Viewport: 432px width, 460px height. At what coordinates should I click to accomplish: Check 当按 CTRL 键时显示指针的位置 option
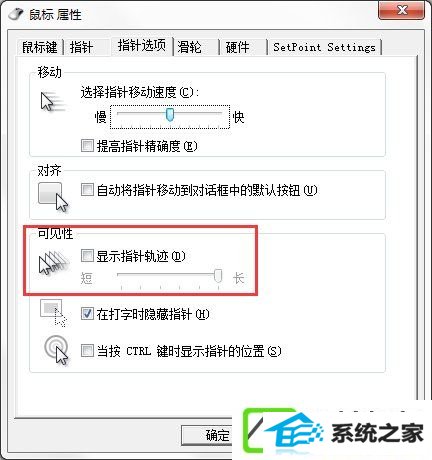(x=87, y=351)
